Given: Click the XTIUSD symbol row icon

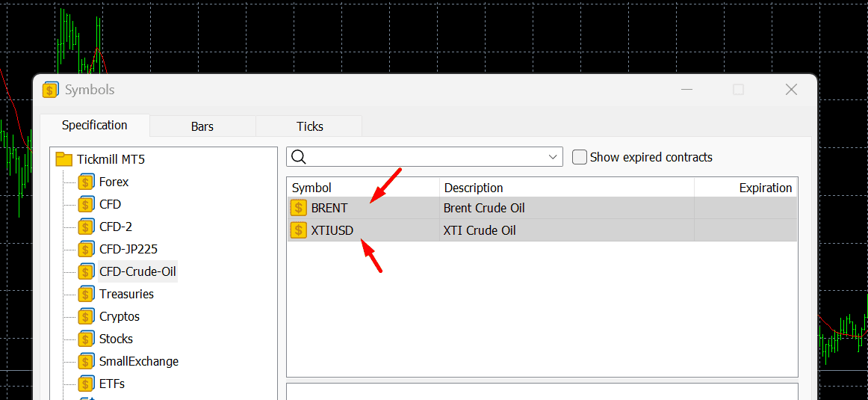Looking at the screenshot, I should coord(298,230).
